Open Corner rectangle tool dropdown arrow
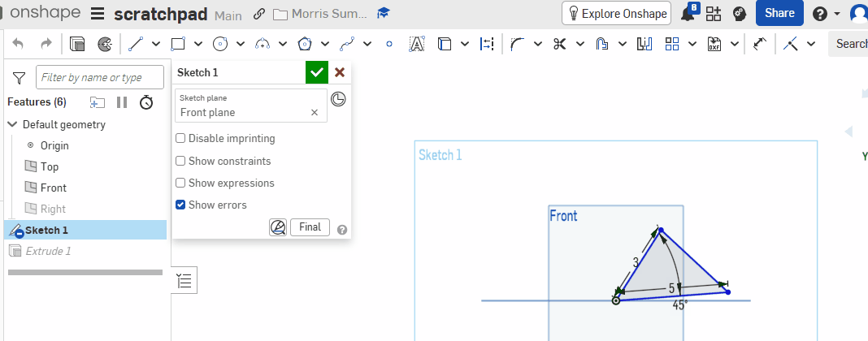This screenshot has width=868, height=341. point(198,44)
